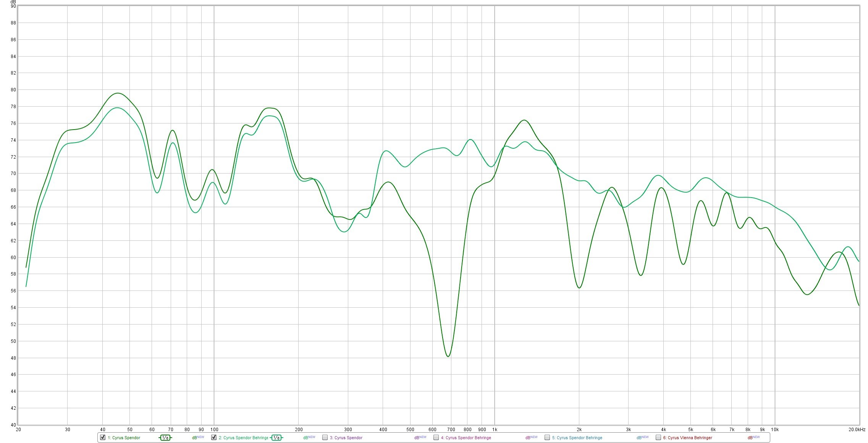Click the dB NEW indicator for trace 4
Screen dimensions: 868x443
coord(531,438)
